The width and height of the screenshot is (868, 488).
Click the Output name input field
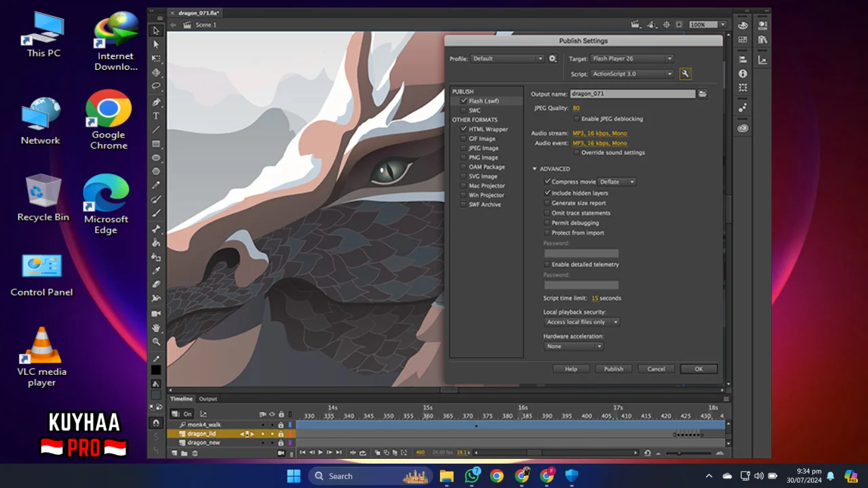tap(633, 94)
